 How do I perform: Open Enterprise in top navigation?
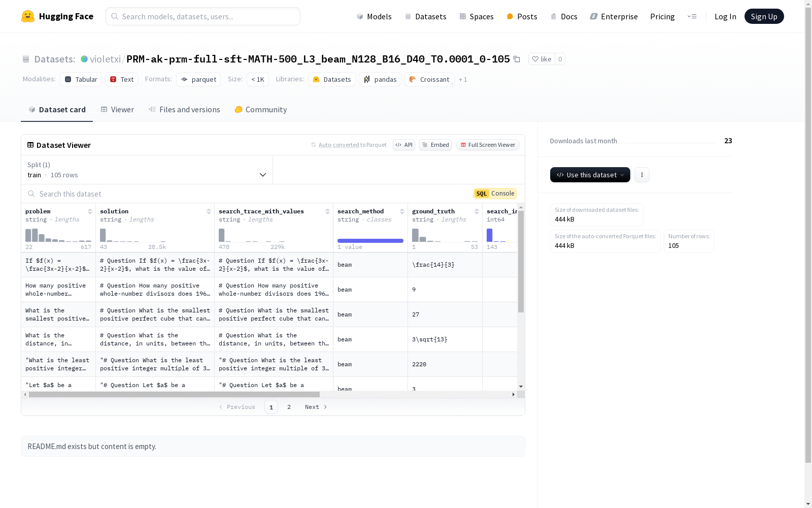[614, 16]
